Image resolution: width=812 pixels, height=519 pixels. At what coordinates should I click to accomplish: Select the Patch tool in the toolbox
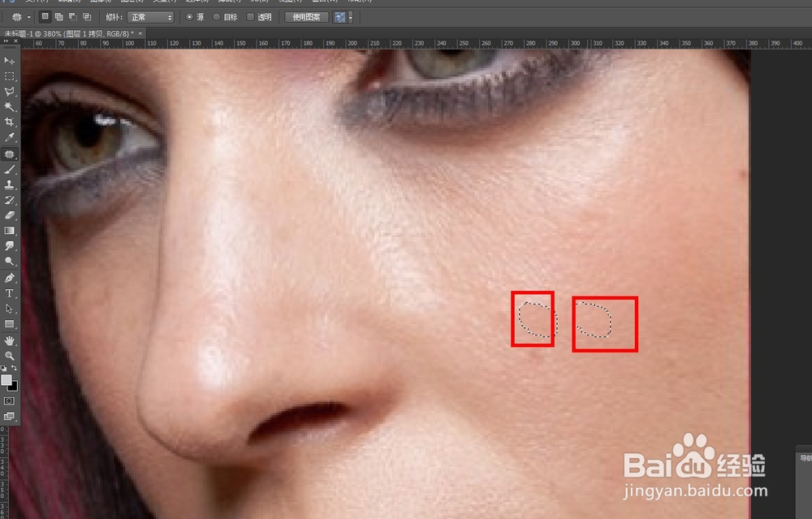pos(9,154)
